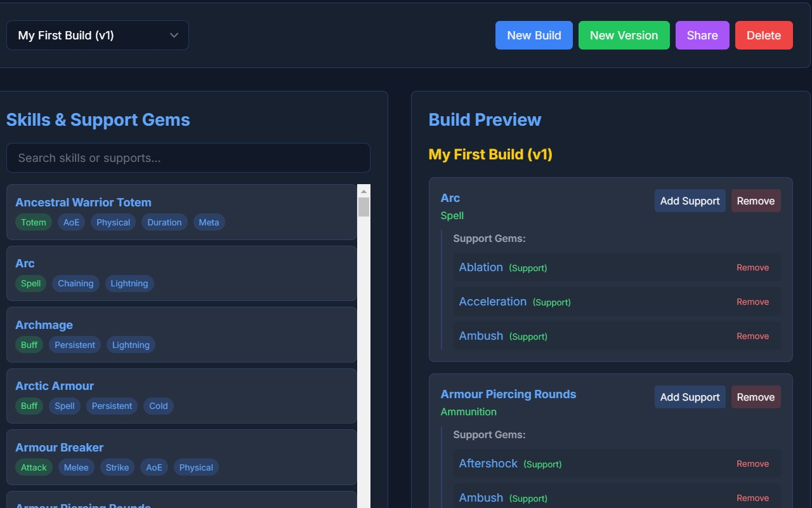Click the Persistent tag on Arctic Armour

click(x=112, y=406)
